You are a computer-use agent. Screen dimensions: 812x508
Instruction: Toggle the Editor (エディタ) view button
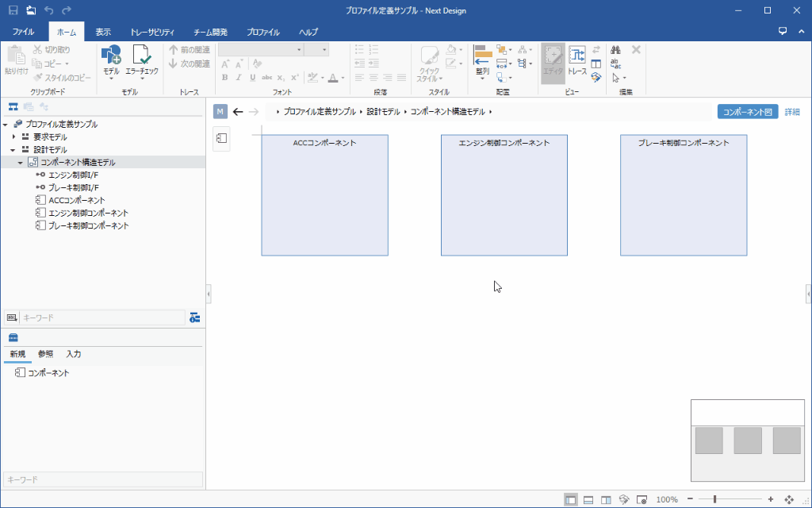[x=553, y=59]
